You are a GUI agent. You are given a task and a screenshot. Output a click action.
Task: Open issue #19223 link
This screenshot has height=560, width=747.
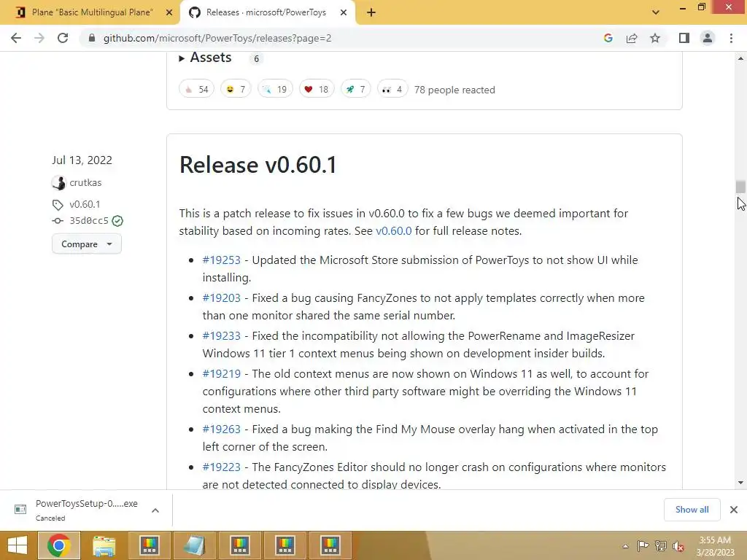click(x=222, y=467)
